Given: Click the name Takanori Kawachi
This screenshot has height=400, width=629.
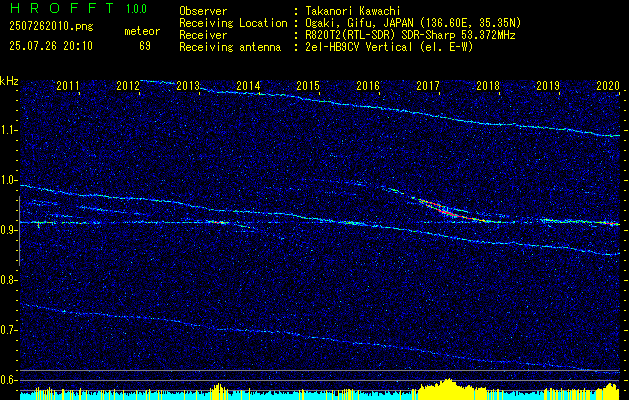Looking at the screenshot, I should 351,11.
